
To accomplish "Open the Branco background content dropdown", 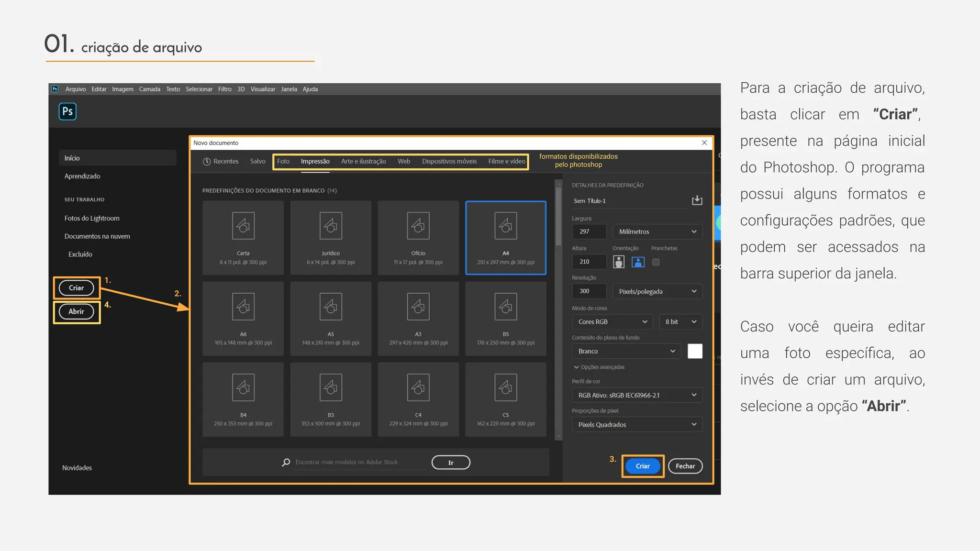I will (x=626, y=351).
